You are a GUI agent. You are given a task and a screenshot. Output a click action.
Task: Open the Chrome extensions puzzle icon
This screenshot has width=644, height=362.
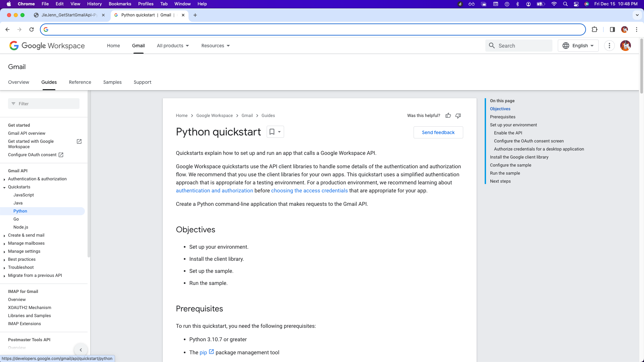[595, 29]
